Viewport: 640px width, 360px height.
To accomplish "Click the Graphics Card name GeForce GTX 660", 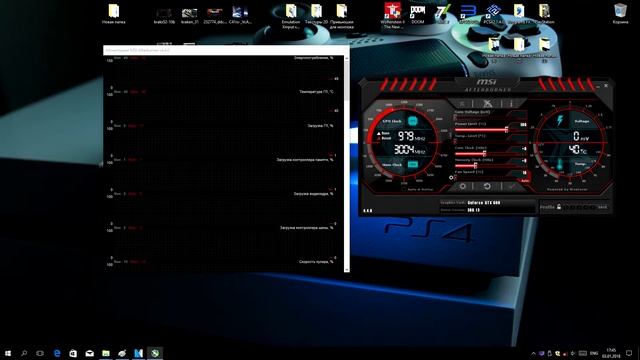I will coord(484,202).
